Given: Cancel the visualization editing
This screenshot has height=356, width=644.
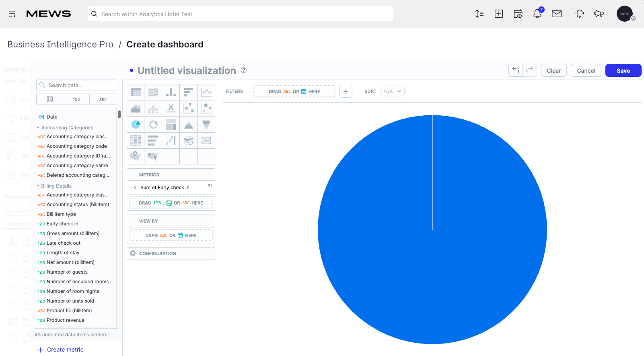Looking at the screenshot, I should (x=586, y=70).
